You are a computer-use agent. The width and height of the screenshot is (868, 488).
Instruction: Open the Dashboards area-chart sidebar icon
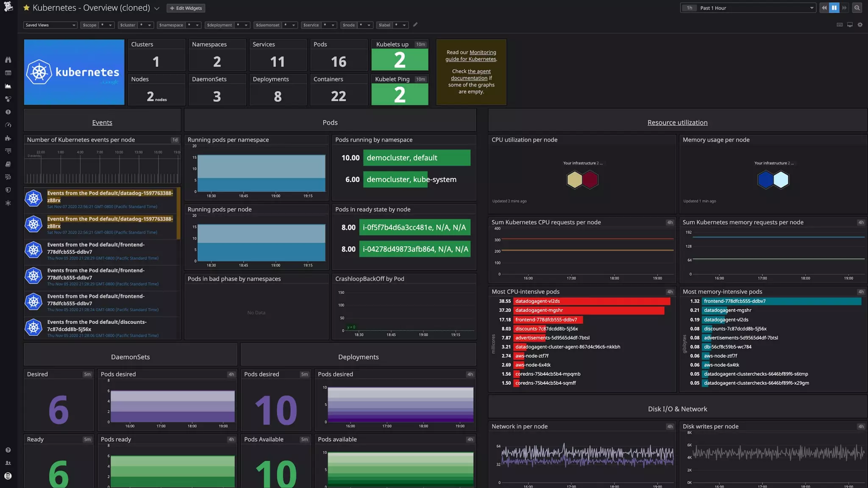point(8,86)
